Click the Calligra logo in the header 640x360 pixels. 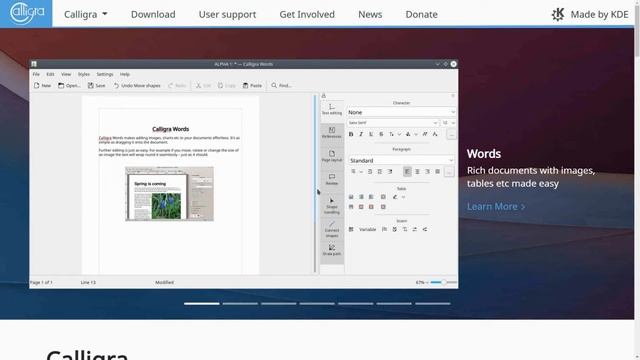click(x=26, y=13)
